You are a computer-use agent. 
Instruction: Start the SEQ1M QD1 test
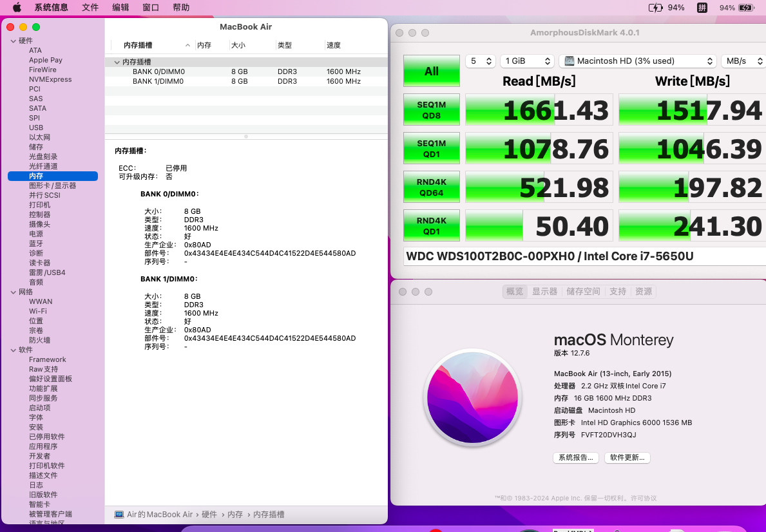pyautogui.click(x=432, y=148)
